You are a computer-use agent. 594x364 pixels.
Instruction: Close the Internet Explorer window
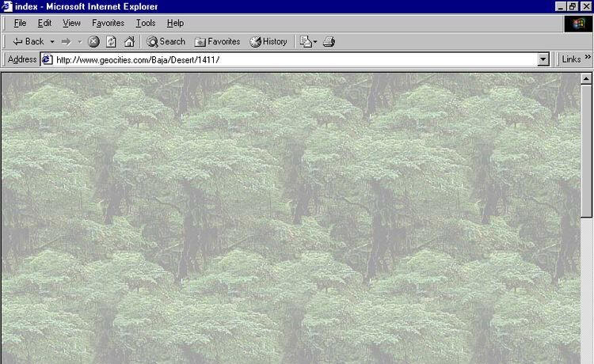coord(586,6)
